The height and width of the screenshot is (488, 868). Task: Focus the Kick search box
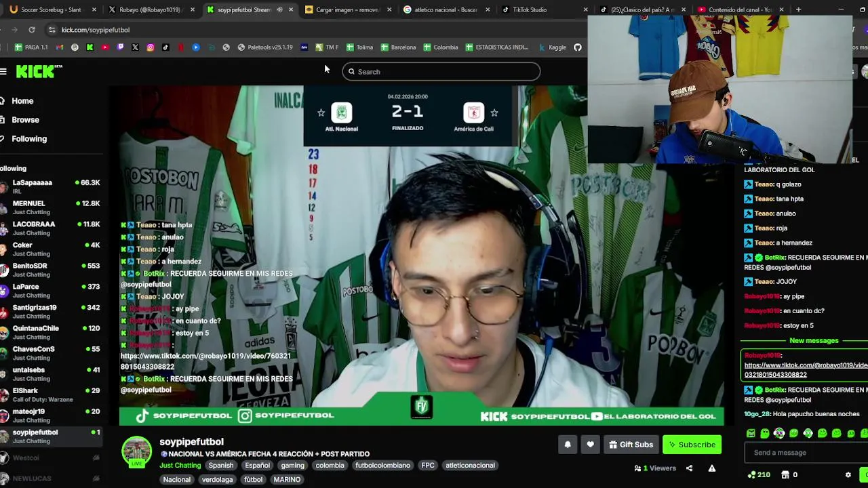[x=441, y=72]
